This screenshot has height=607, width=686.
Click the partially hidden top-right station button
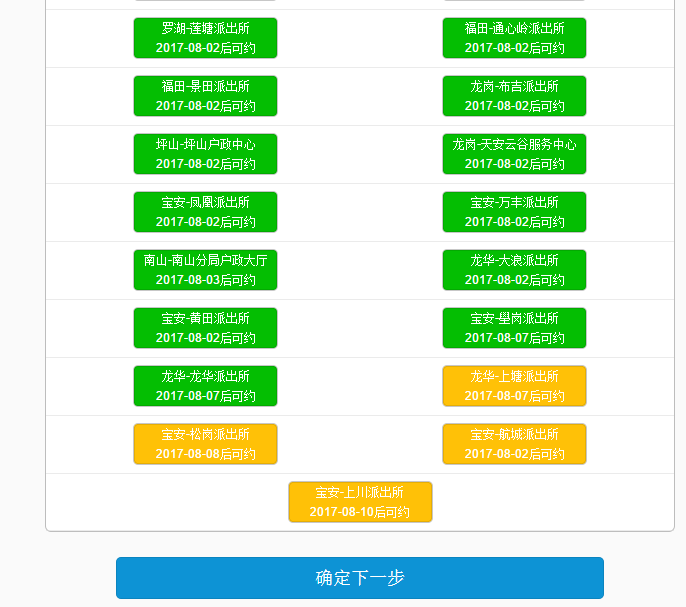[514, 1]
